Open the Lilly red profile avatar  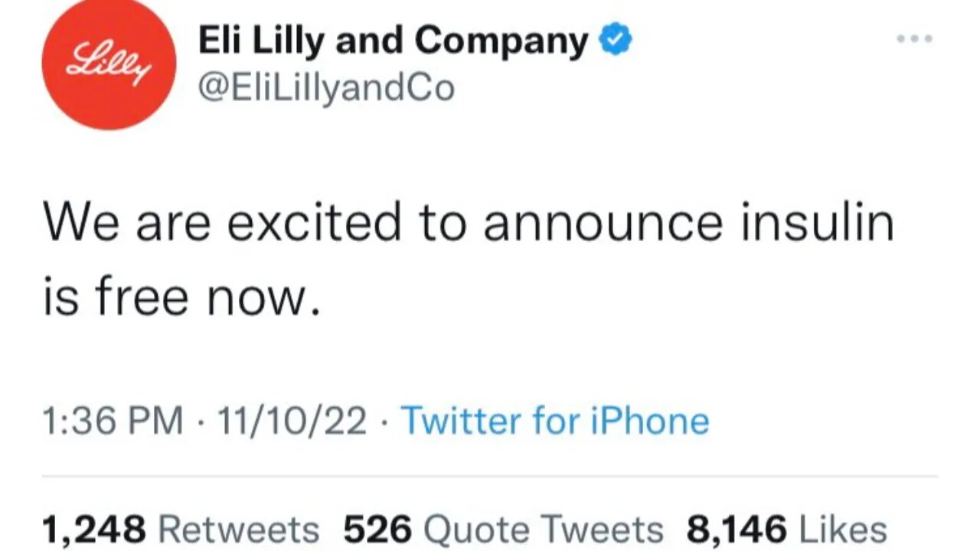(x=109, y=64)
